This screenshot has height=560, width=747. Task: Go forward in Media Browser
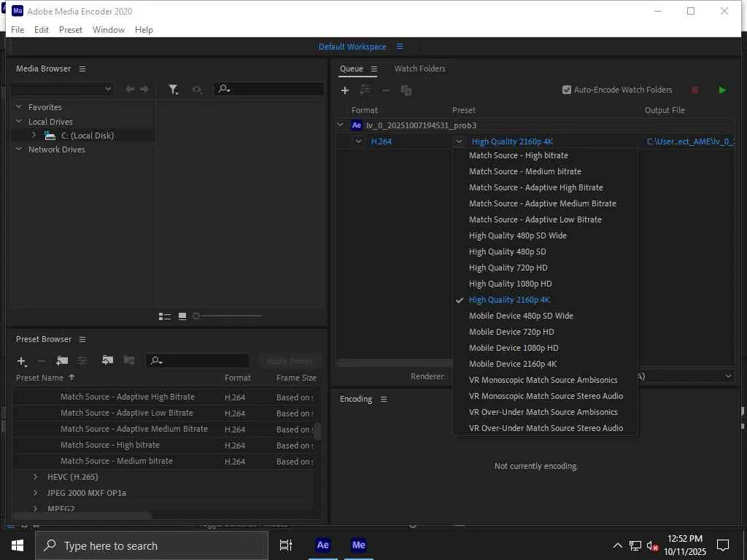144,89
